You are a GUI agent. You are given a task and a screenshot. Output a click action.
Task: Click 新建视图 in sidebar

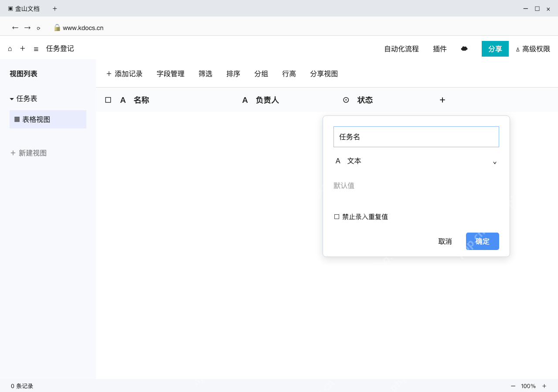pyautogui.click(x=28, y=153)
